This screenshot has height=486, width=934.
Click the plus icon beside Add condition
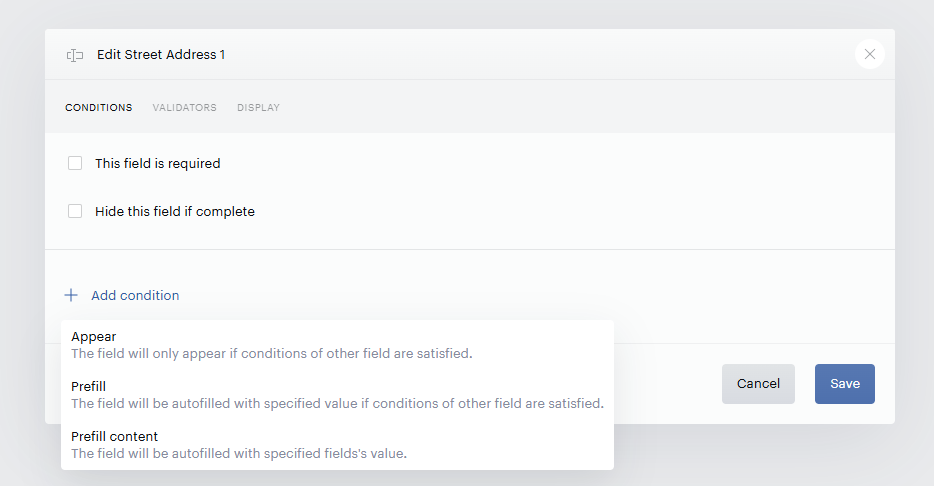tap(71, 295)
